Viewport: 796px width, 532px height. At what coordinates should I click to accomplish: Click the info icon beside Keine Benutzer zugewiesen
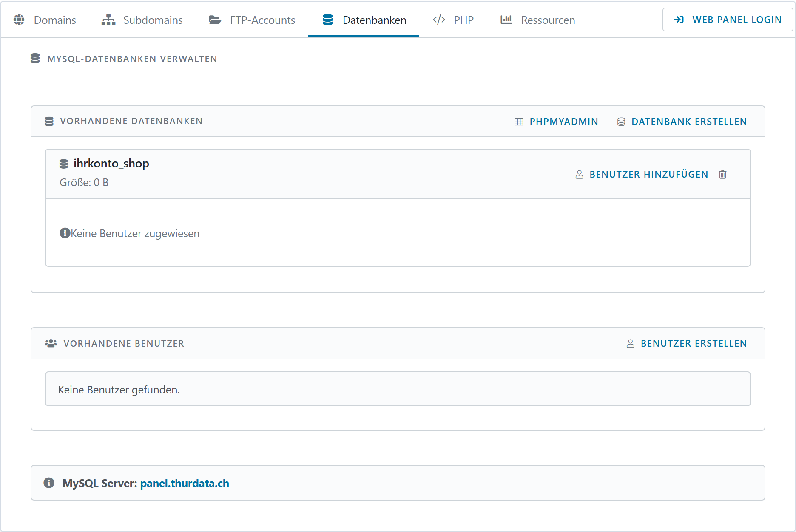[x=65, y=233]
